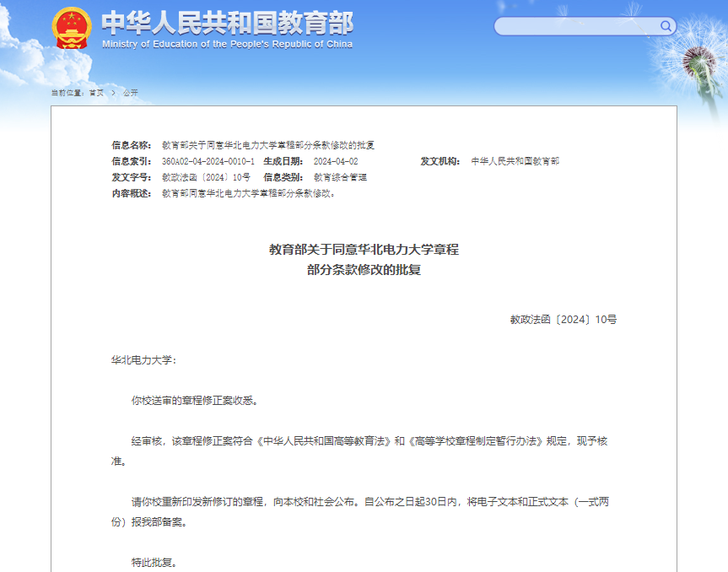Go to 首页 via breadcrumb link

point(96,93)
